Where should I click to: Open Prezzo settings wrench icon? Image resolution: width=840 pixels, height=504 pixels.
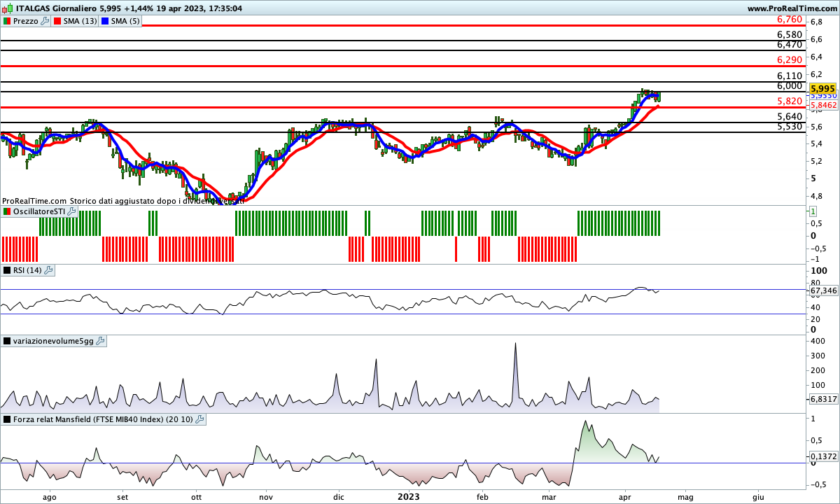pos(45,21)
